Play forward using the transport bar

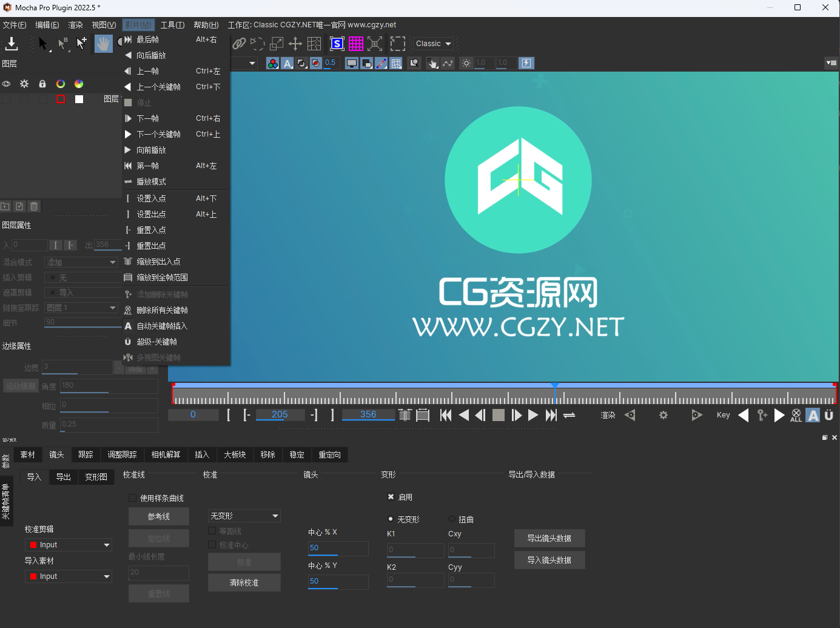point(533,415)
